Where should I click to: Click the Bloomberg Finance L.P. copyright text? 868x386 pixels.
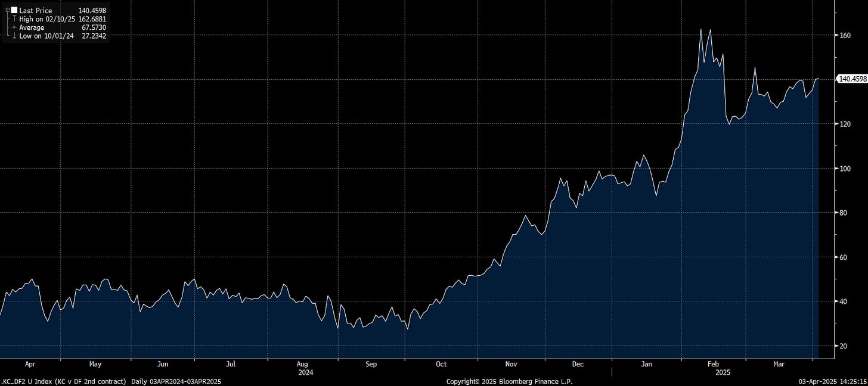(510, 381)
